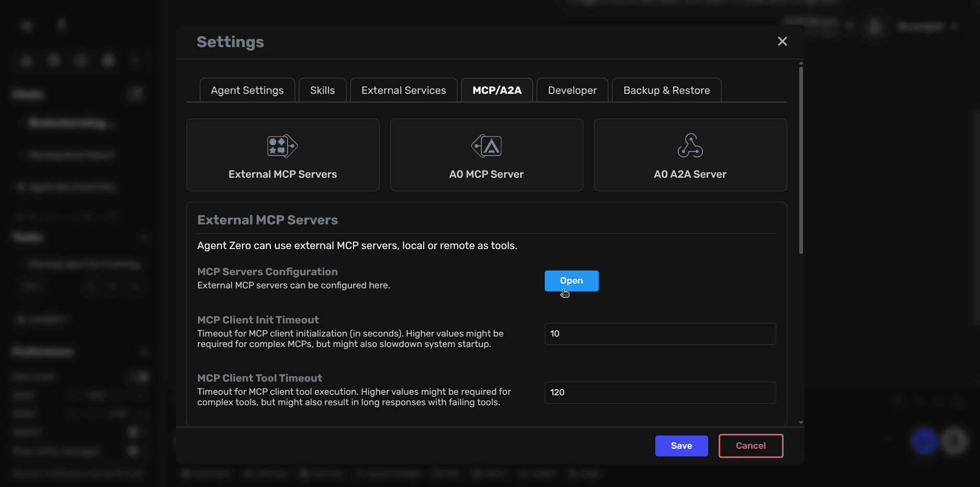Screen dimensions: 980x487
Task: Select the External MCP Servers card icon
Action: (282, 146)
